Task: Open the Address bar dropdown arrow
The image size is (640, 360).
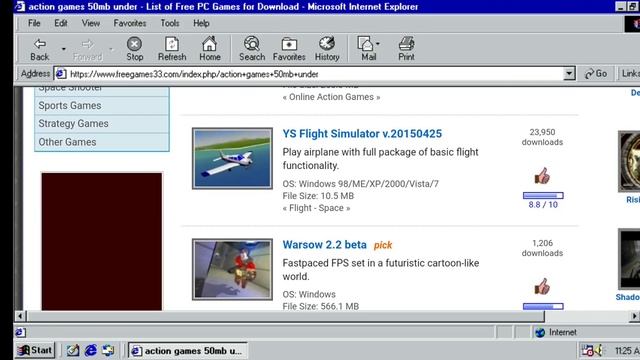Action: [569, 74]
